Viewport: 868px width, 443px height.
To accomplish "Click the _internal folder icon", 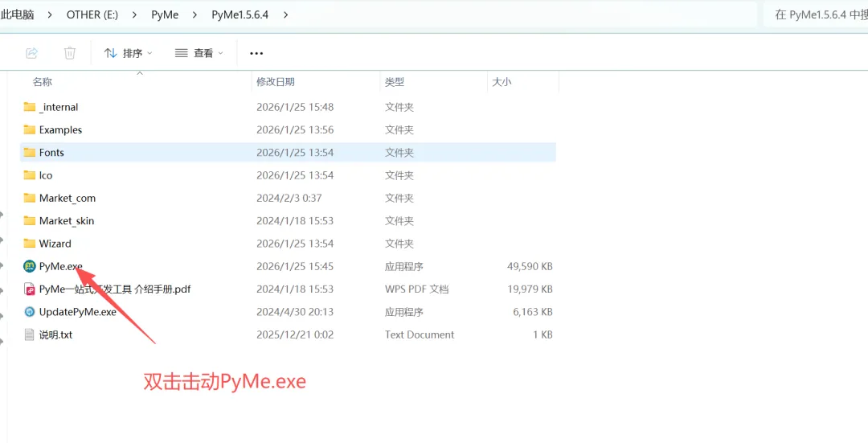I will click(30, 107).
